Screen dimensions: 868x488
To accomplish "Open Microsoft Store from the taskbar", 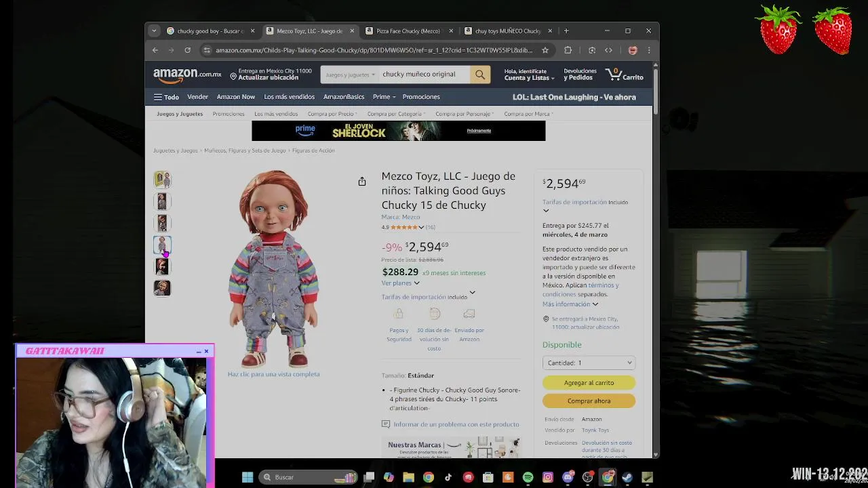I will (x=488, y=477).
